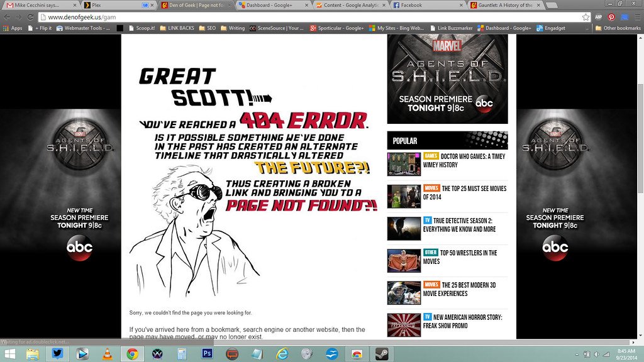Image resolution: width=644 pixels, height=362 pixels.
Task: Click the Top 50 Wrestlers article thumbnail
Action: [404, 261]
